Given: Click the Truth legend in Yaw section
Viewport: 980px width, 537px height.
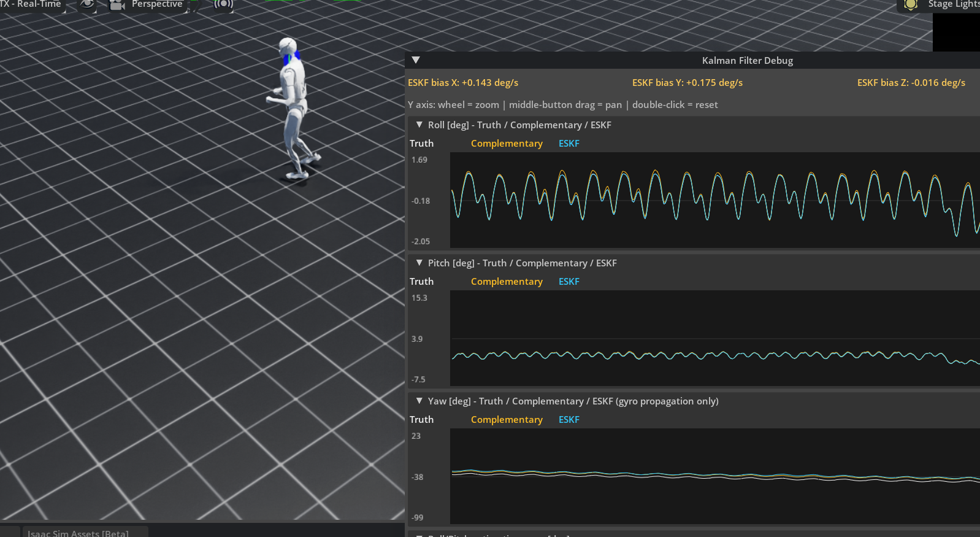Looking at the screenshot, I should click(x=422, y=420).
